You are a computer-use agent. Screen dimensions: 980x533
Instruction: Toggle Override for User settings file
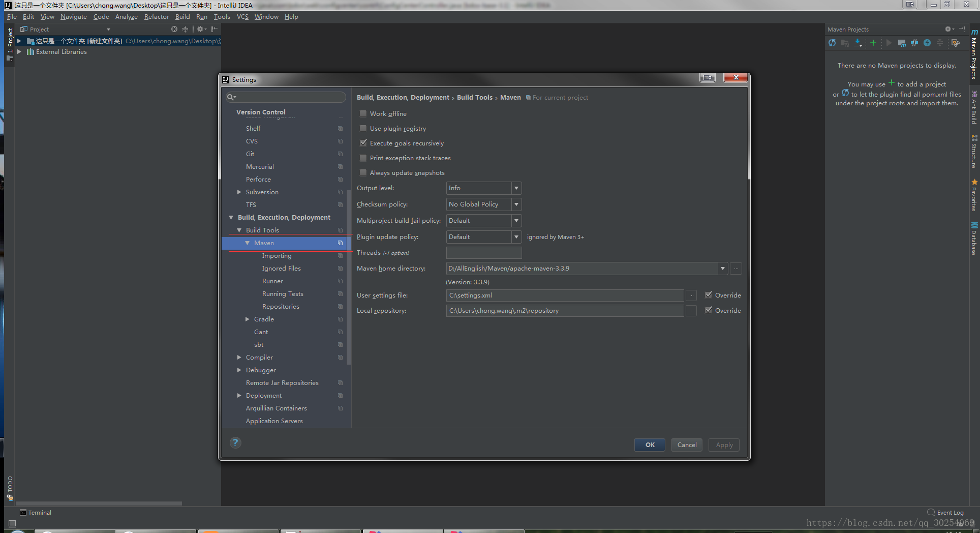click(x=709, y=295)
